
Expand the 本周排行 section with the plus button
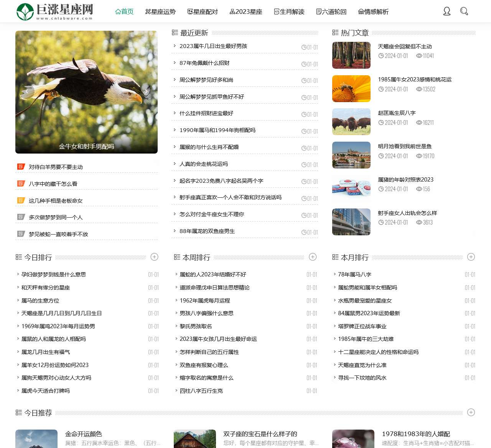[x=313, y=257]
